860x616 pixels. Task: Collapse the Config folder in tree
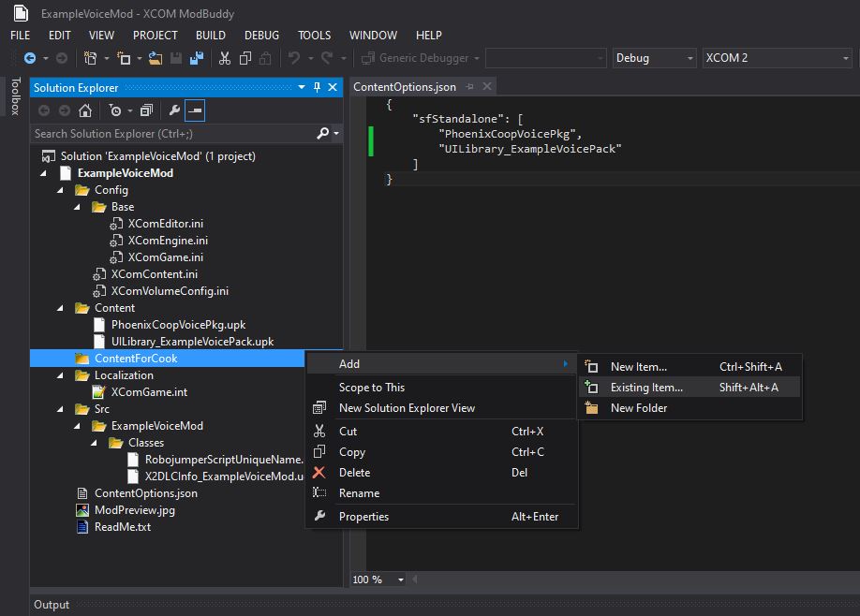62,190
